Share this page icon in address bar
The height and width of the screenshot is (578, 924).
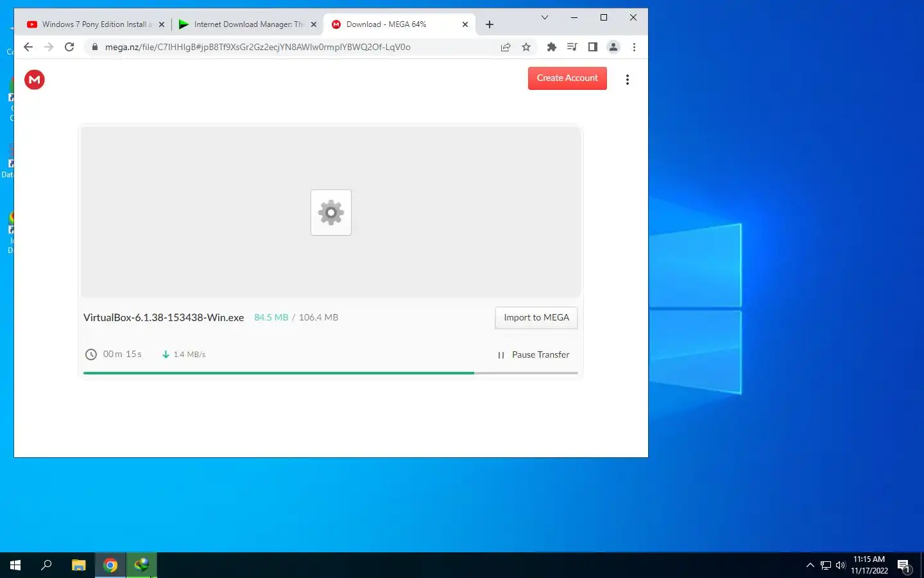[x=506, y=47]
